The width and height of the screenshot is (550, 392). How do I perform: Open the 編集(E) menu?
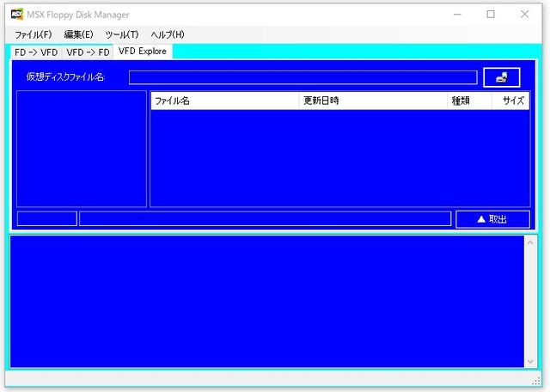click(78, 34)
